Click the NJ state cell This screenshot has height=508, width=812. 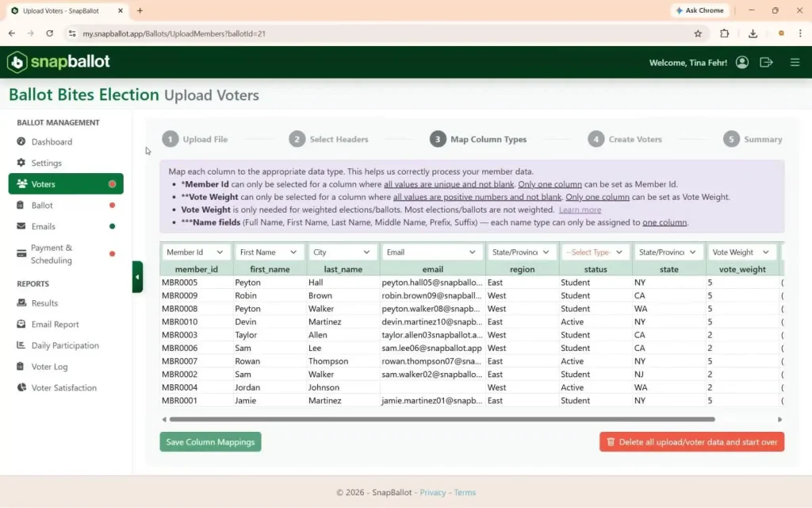[x=668, y=375]
